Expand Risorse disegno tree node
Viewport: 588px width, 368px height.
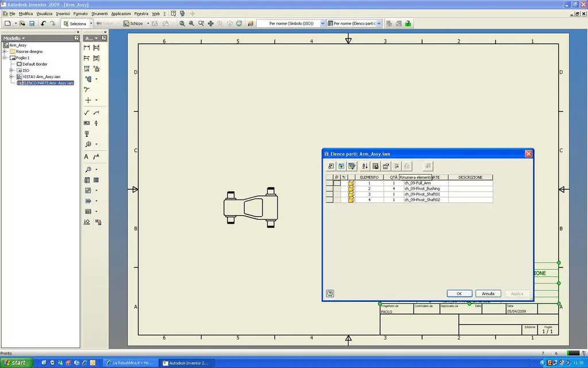coord(5,51)
